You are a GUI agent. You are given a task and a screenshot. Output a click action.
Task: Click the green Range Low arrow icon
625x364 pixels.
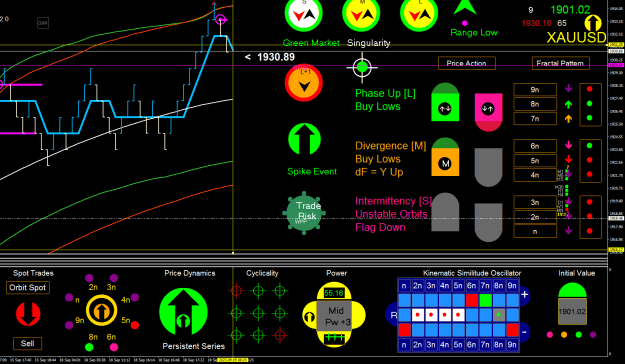tap(465, 8)
